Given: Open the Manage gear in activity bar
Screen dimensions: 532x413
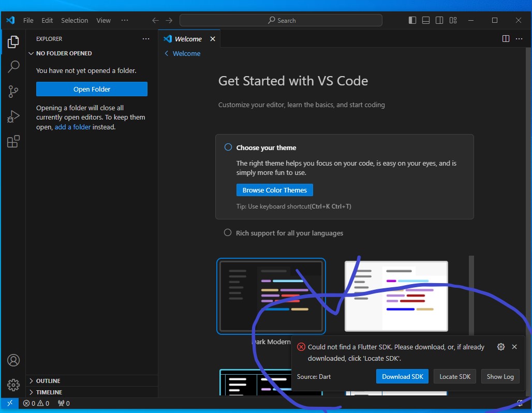Looking at the screenshot, I should click(13, 385).
